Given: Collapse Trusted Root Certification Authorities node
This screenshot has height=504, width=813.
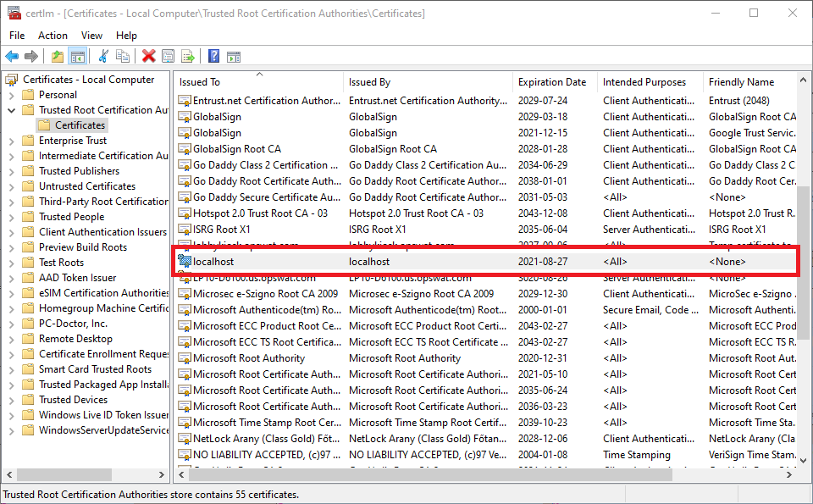Looking at the screenshot, I should click(x=11, y=110).
